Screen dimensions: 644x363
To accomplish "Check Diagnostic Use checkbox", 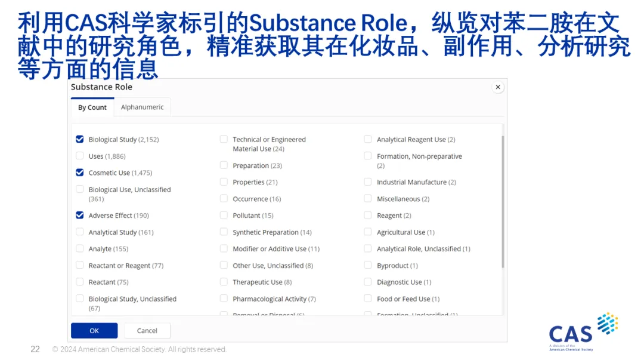I will (368, 282).
